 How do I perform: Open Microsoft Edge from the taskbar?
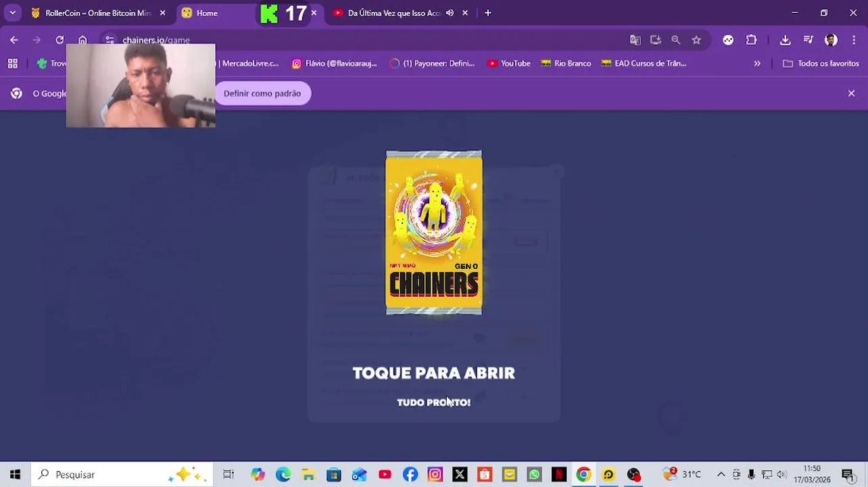tap(283, 474)
